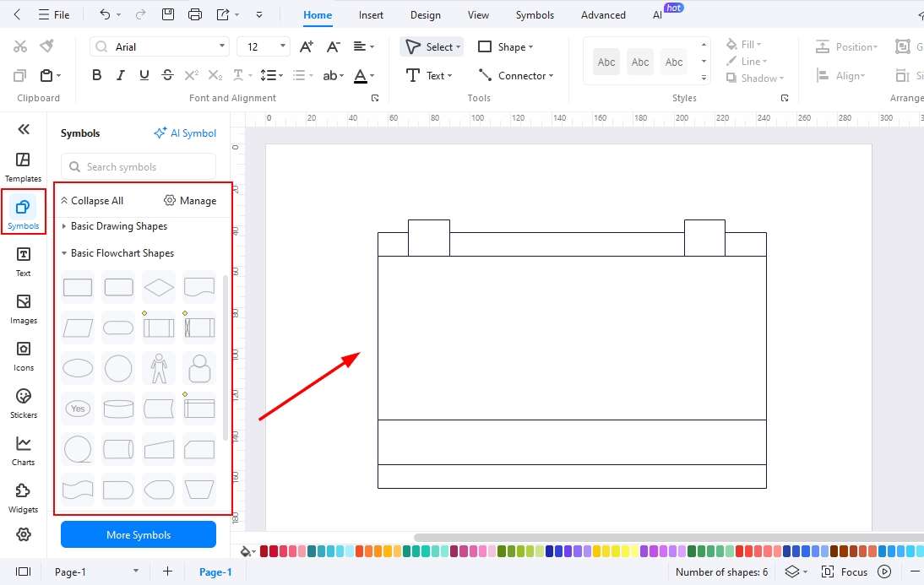Screen dimensions: 924x585
Task: Click Manage in the symbols panel
Action: pyautogui.click(x=190, y=201)
